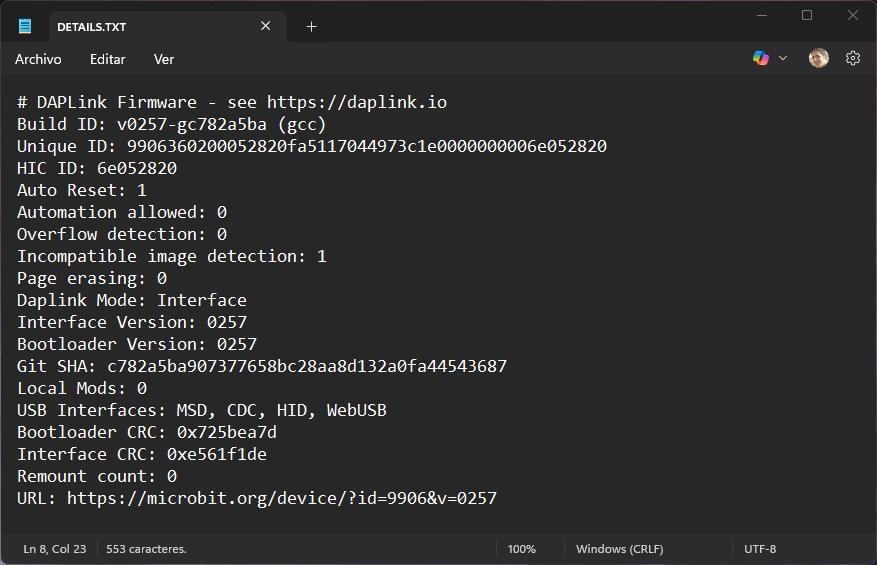Open the Copilot icon
The image size is (877, 565).
(x=761, y=59)
